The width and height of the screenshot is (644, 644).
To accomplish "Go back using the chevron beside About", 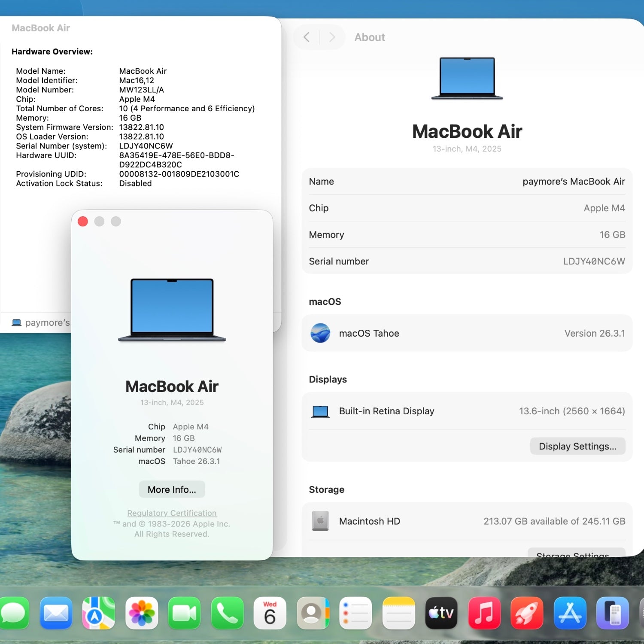I will click(x=307, y=37).
